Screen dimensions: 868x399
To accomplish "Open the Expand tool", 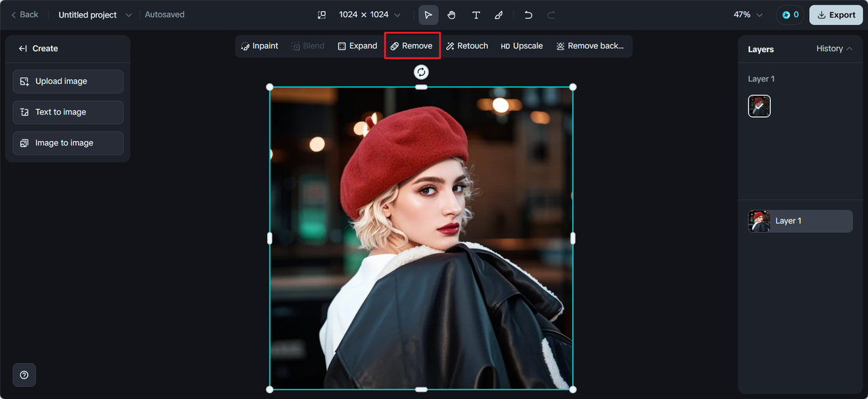I will click(357, 46).
